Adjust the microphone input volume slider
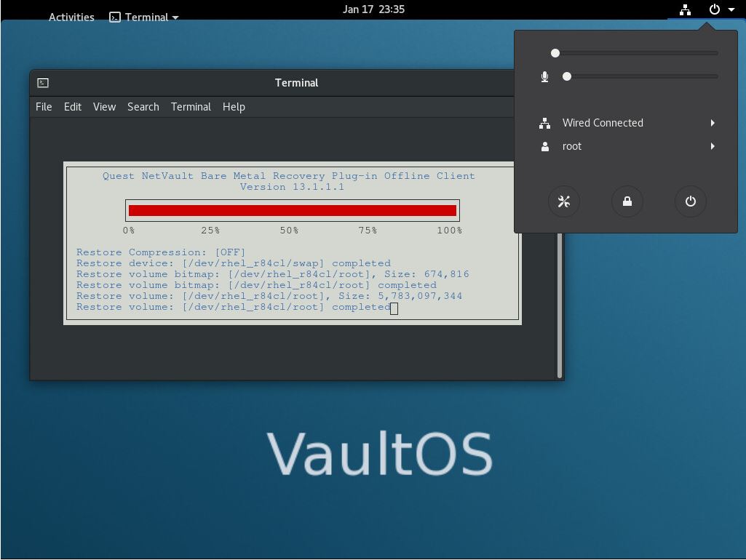The image size is (746, 560). click(640, 76)
